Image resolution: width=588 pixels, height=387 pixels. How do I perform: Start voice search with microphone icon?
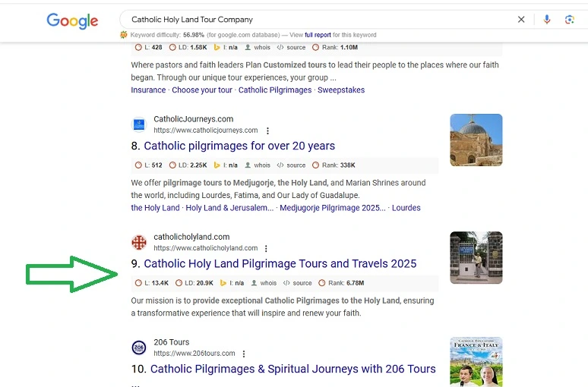coord(547,20)
